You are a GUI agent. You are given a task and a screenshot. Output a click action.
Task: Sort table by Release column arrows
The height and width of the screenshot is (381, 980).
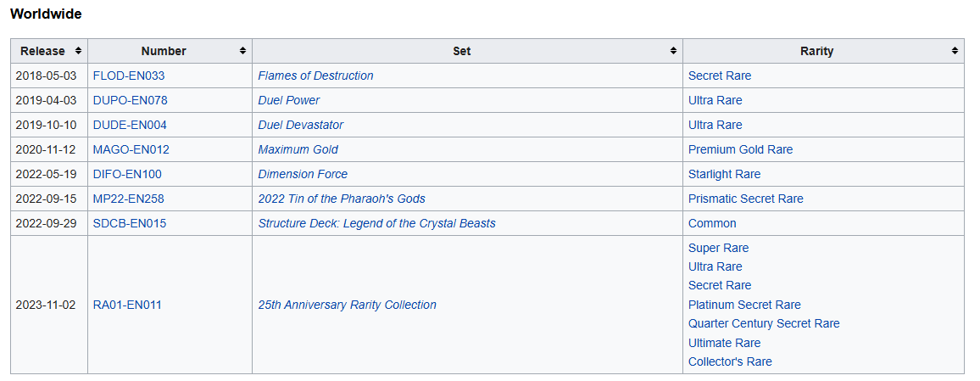tap(79, 51)
